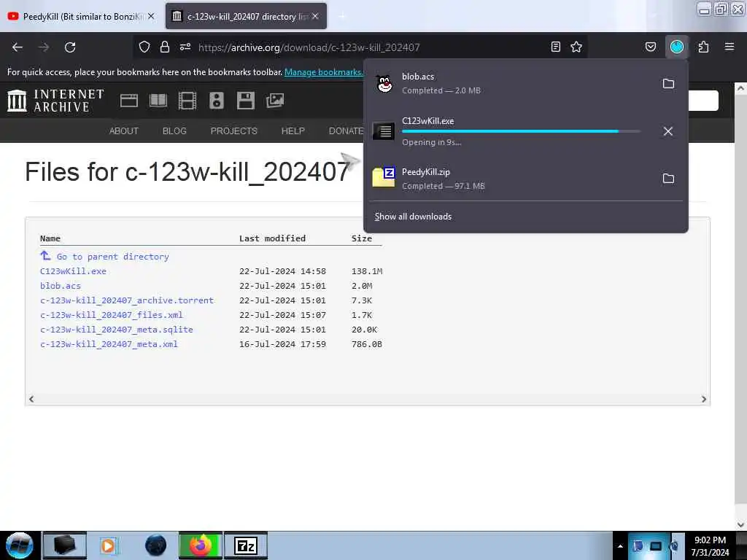Screen dimensions: 747x560
Task: Open the ABOUT menu item
Action: click(124, 131)
